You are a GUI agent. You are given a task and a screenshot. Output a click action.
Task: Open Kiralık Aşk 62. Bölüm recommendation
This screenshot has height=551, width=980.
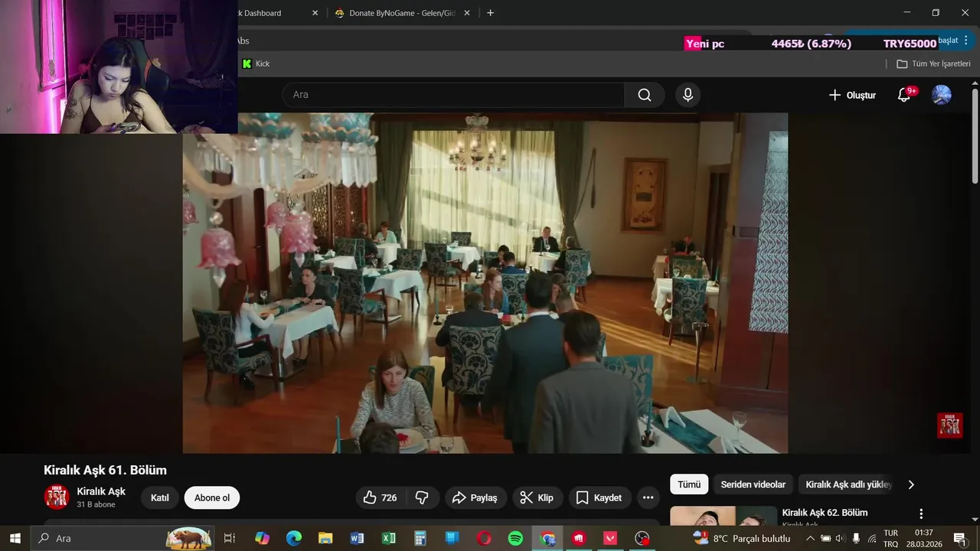click(825, 513)
